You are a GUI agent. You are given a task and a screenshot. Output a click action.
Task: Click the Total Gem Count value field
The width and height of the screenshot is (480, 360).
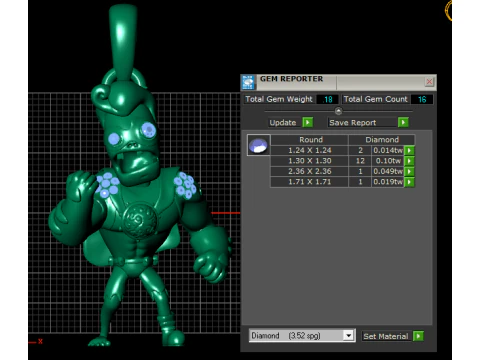(x=422, y=99)
